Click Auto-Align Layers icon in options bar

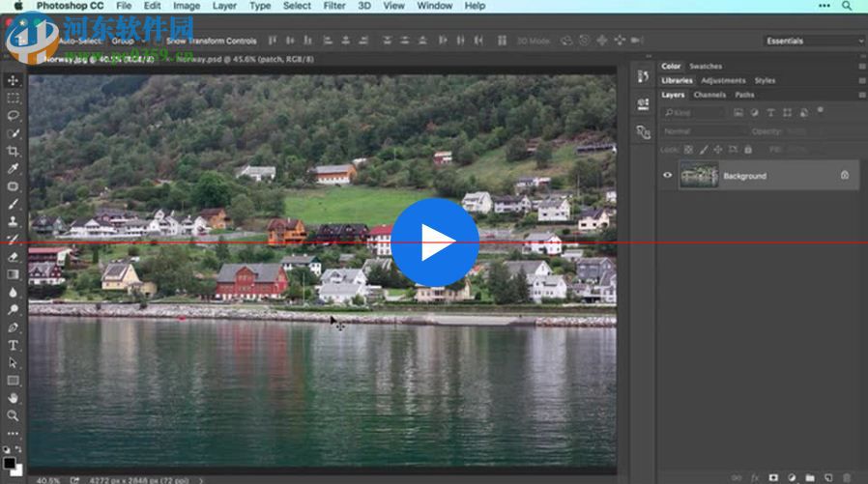pos(502,41)
